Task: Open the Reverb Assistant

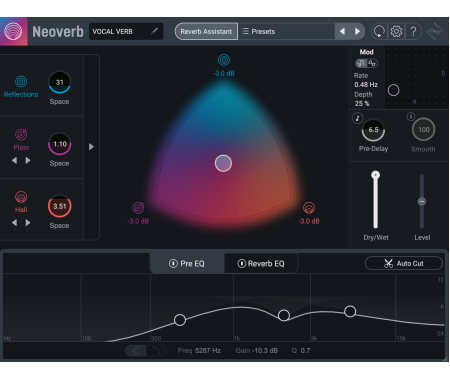Action: (x=206, y=31)
